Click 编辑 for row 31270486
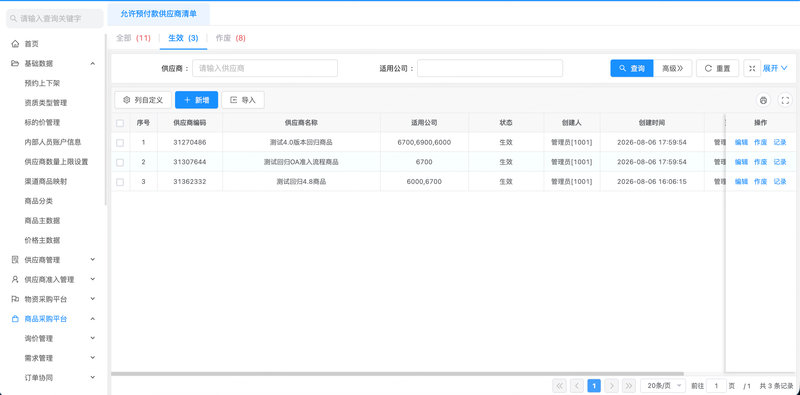 [x=741, y=143]
